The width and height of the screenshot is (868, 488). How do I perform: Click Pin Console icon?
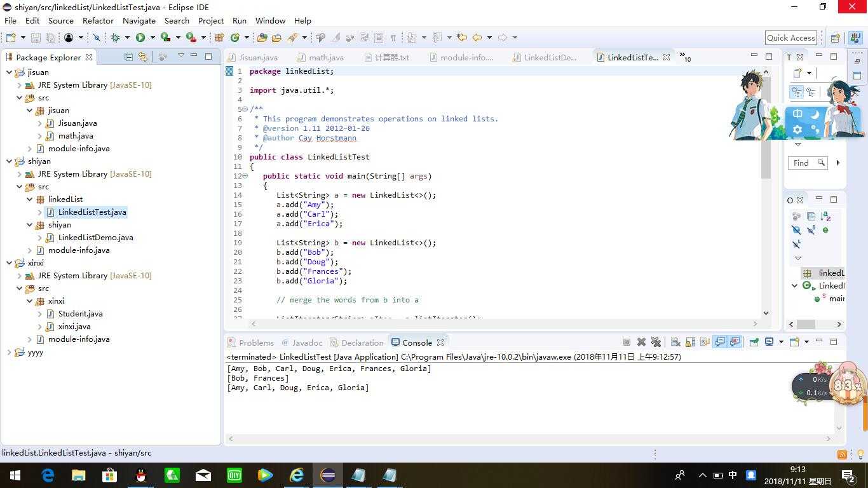tap(754, 342)
